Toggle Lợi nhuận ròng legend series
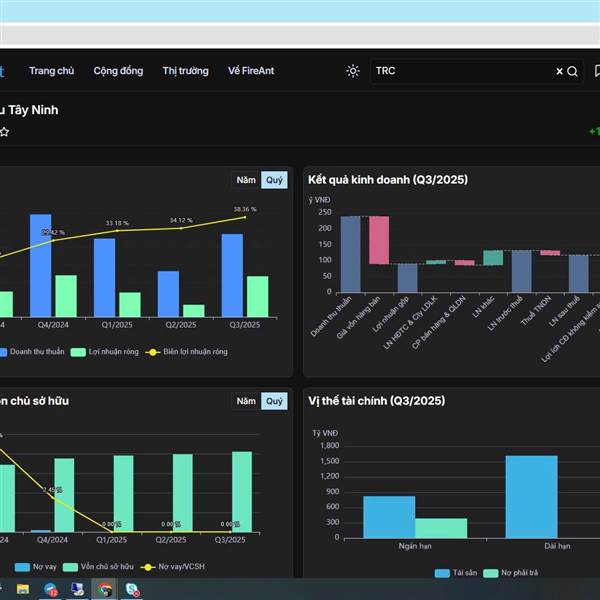 click(105, 352)
